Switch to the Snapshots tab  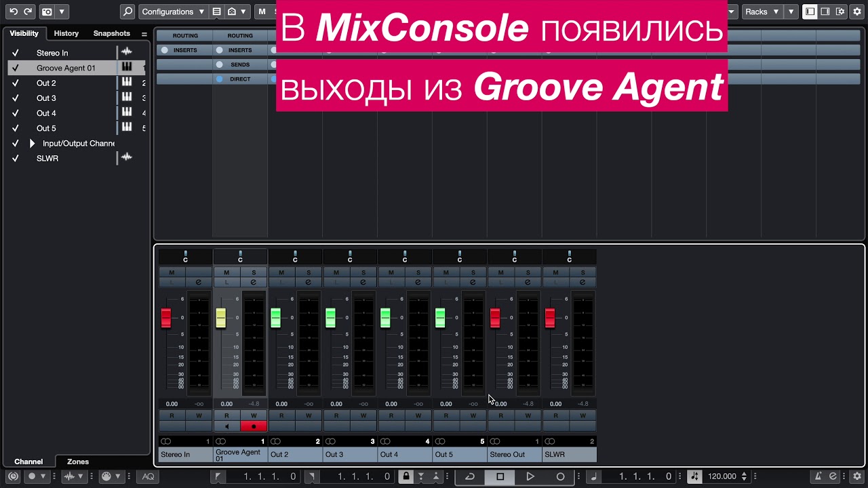point(111,33)
